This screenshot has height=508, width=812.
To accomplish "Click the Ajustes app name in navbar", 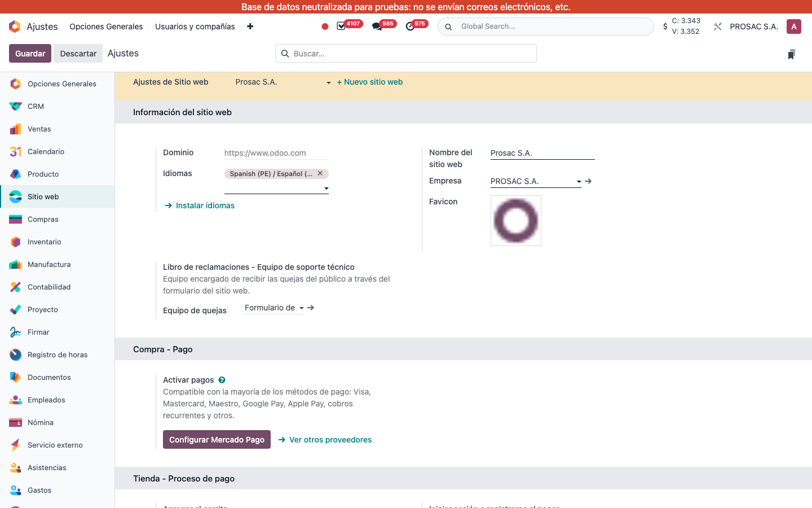I will click(42, 27).
